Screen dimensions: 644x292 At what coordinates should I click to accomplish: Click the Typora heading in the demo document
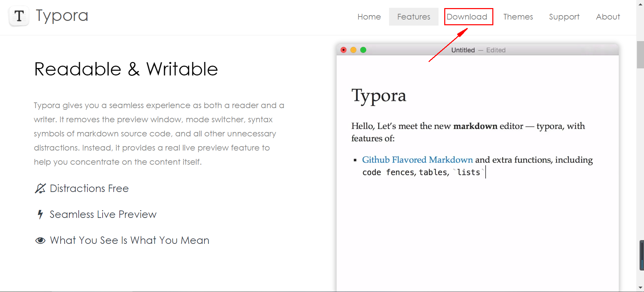tap(379, 96)
